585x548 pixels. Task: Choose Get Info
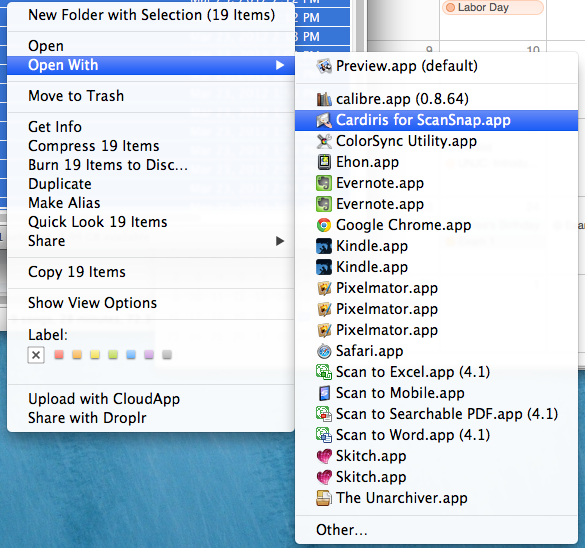click(x=151, y=127)
